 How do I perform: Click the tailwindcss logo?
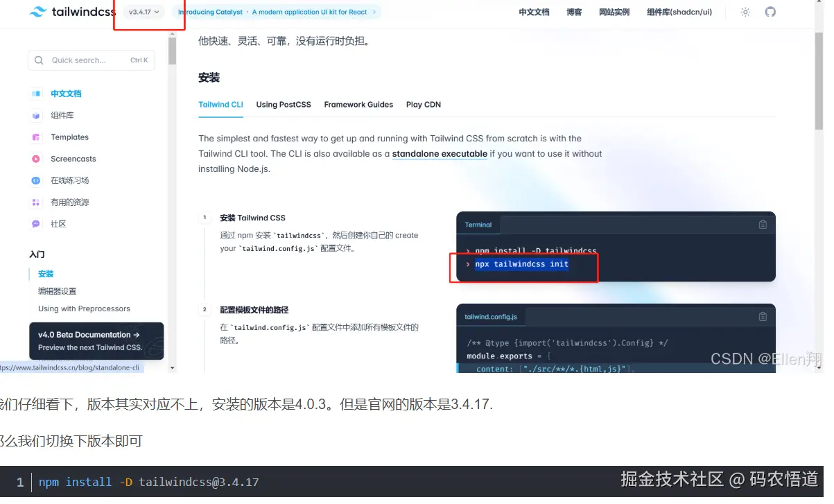(x=74, y=12)
